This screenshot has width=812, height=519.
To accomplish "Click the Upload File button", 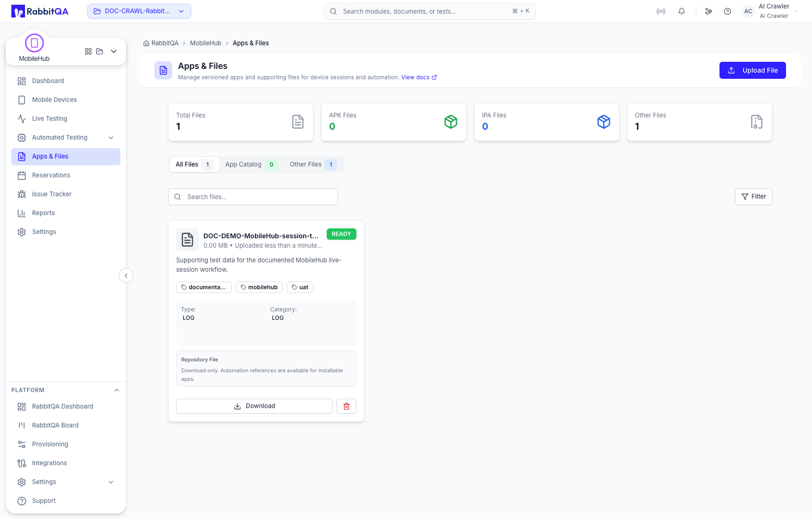I will coord(753,70).
